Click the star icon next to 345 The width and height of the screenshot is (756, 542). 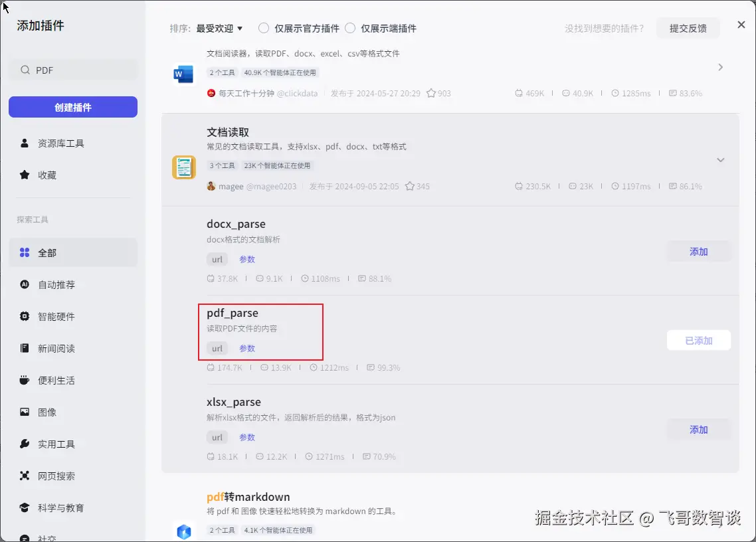pos(410,186)
